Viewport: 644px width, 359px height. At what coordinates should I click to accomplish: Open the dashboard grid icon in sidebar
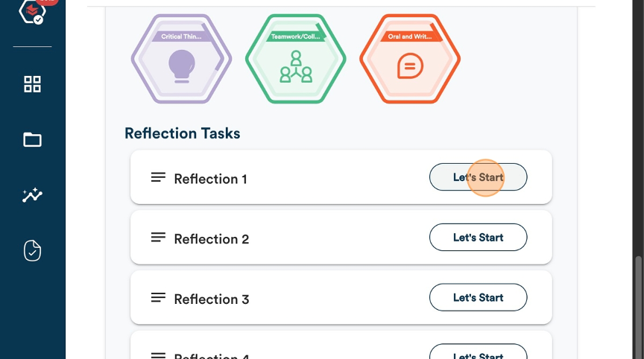tap(32, 84)
